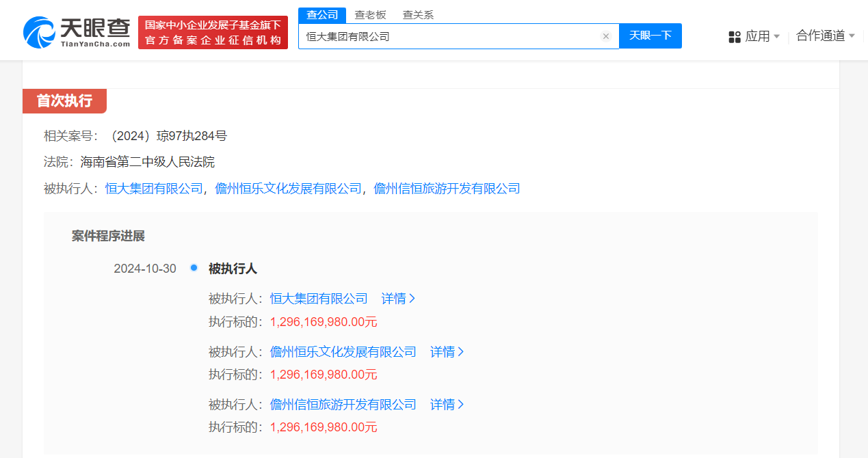Viewport: 868px width, 458px height.
Task: Open 详情 for 儋州恒乐文化发展有限公司
Action: pos(447,352)
